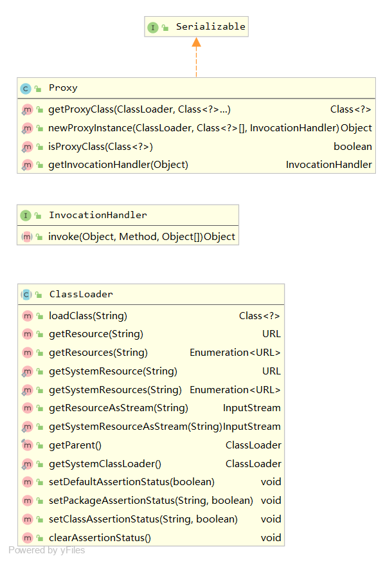Select the setPackageAssertionStatus method row

click(x=150, y=501)
